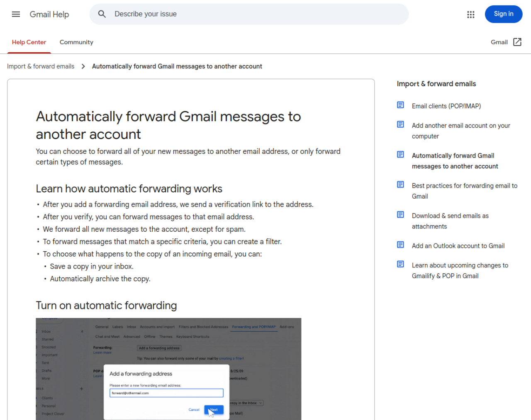The width and height of the screenshot is (531, 420).
Task: Open Download & send emails as attachments
Action: point(450,221)
